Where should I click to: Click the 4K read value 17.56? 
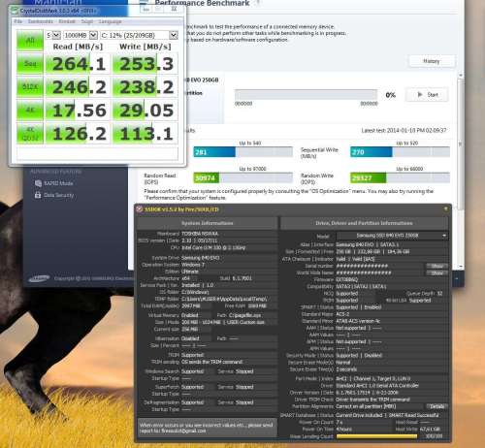click(x=78, y=111)
